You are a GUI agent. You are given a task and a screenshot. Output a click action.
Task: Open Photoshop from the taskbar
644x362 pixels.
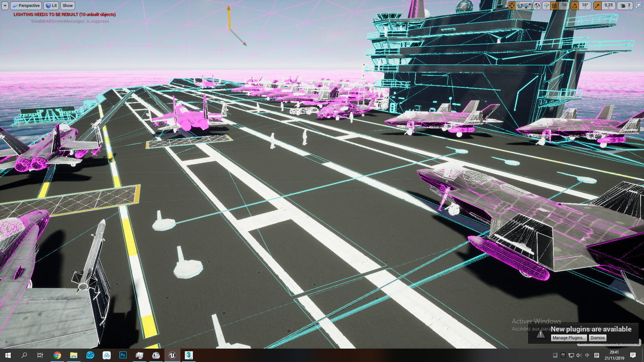(123, 355)
